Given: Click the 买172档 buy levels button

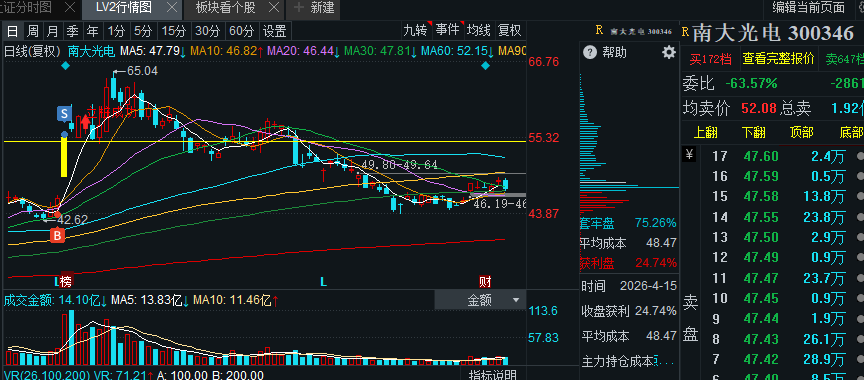Looking at the screenshot, I should tap(710, 58).
